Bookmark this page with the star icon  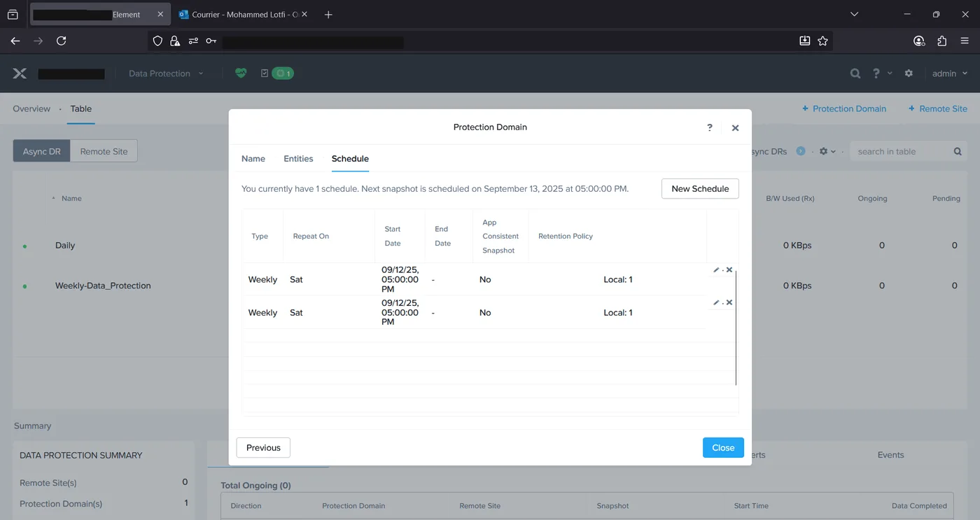[823, 41]
